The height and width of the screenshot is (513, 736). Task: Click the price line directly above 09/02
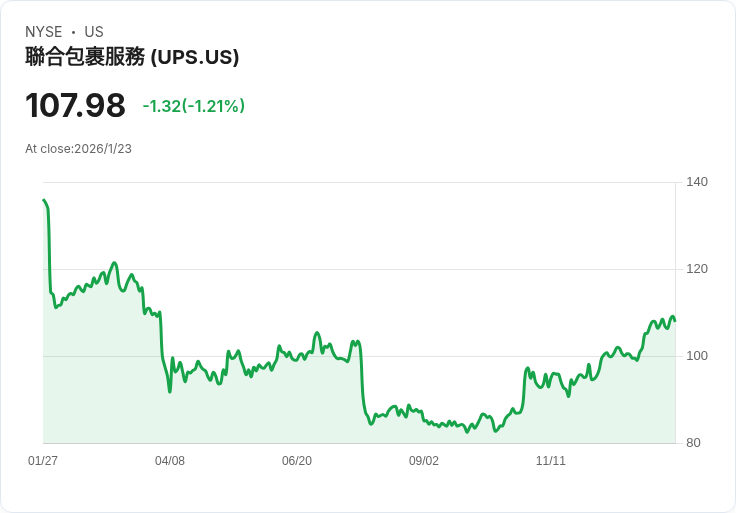tap(424, 421)
